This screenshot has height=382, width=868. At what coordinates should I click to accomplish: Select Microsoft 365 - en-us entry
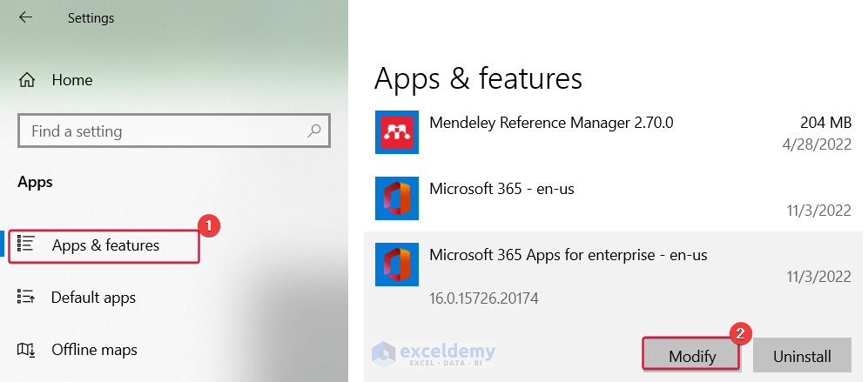click(614, 198)
